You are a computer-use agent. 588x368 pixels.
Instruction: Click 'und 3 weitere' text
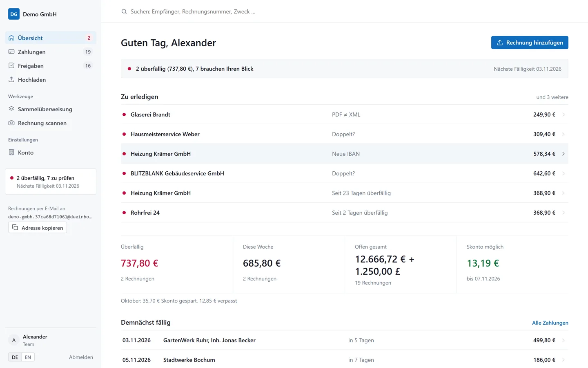click(x=552, y=97)
